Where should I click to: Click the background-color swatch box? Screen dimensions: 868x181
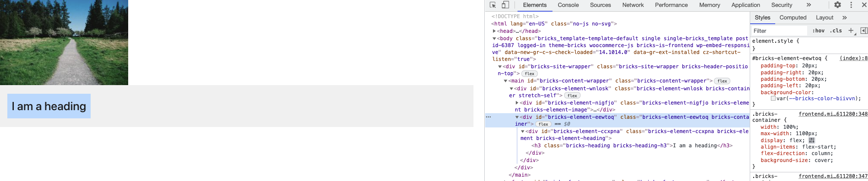tap(773, 99)
